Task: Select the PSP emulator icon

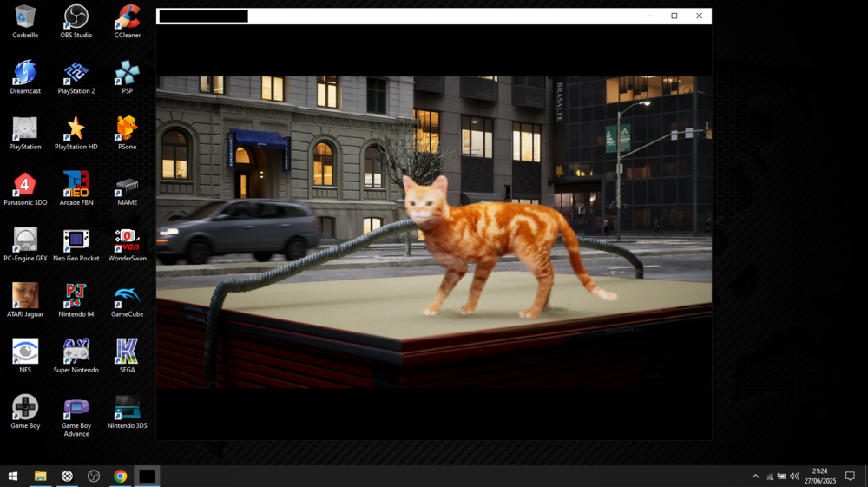Action: point(127,73)
